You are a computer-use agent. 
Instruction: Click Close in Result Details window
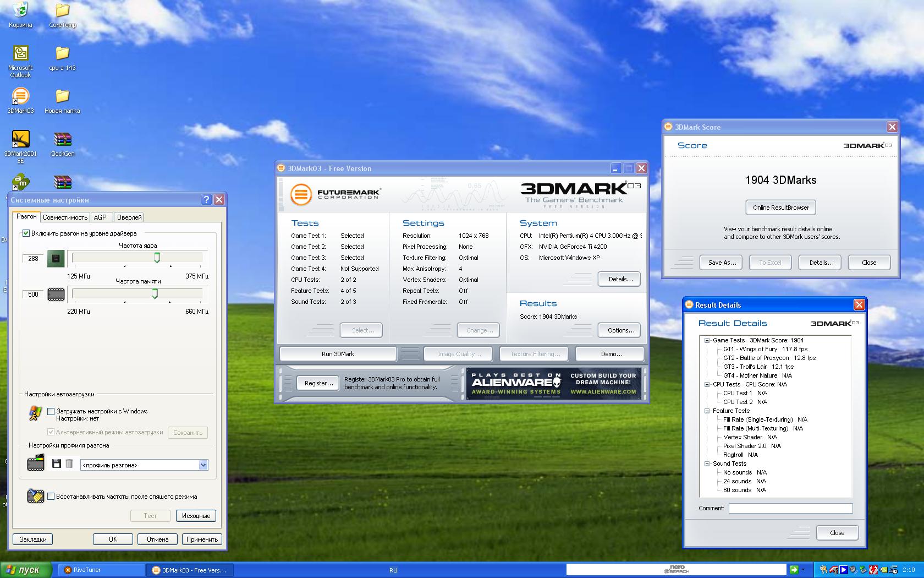point(837,533)
